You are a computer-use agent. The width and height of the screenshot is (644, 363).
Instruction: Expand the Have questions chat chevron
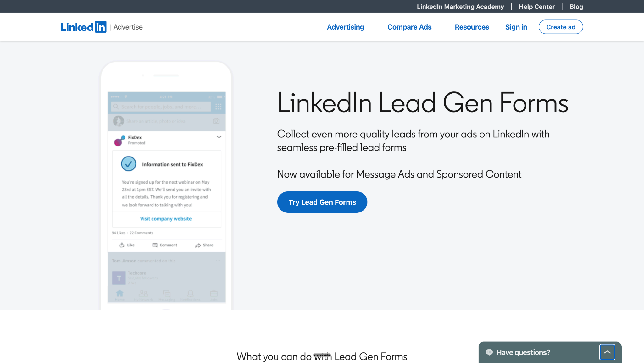click(x=607, y=352)
